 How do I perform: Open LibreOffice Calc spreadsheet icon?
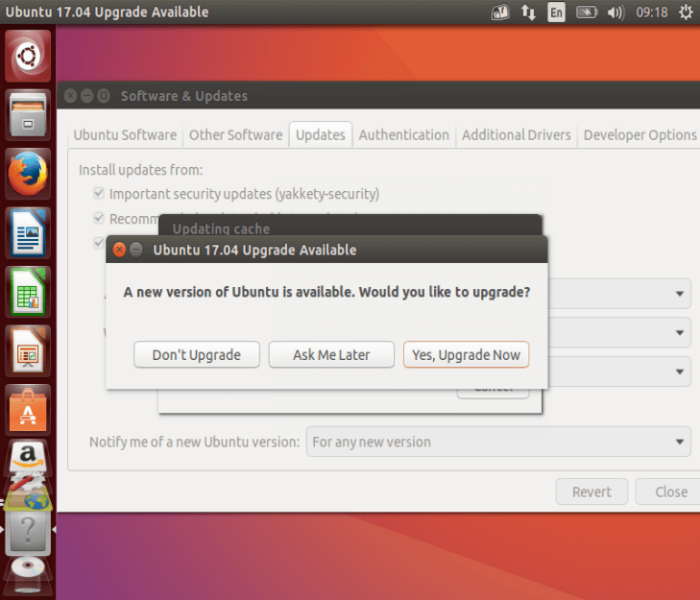point(28,292)
